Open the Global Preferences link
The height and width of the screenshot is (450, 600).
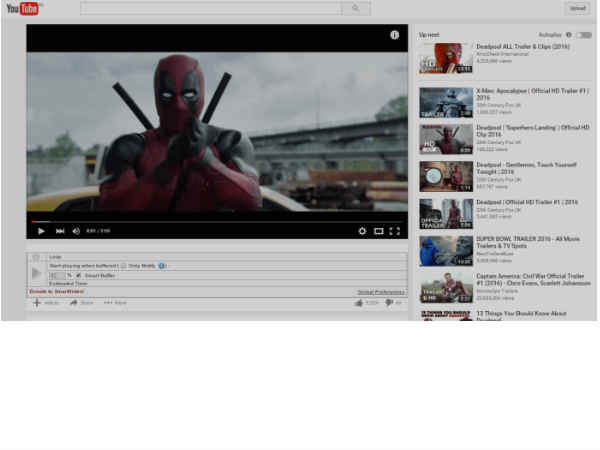pos(381,292)
